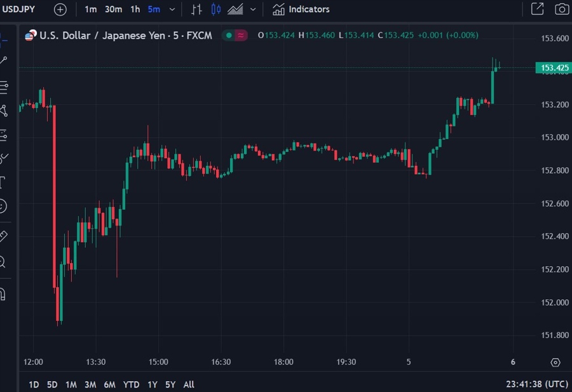Expand the timeframe interval dropdown

[172, 10]
